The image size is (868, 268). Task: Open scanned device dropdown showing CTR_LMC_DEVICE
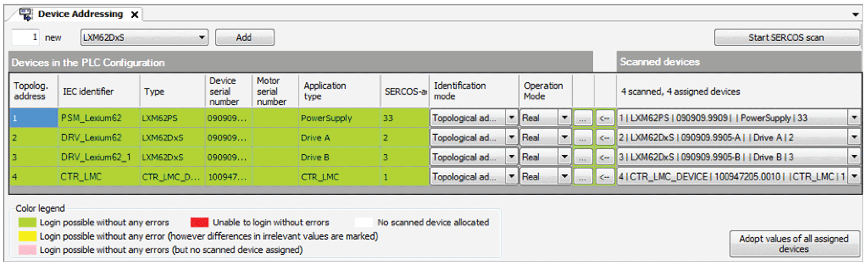tap(854, 176)
